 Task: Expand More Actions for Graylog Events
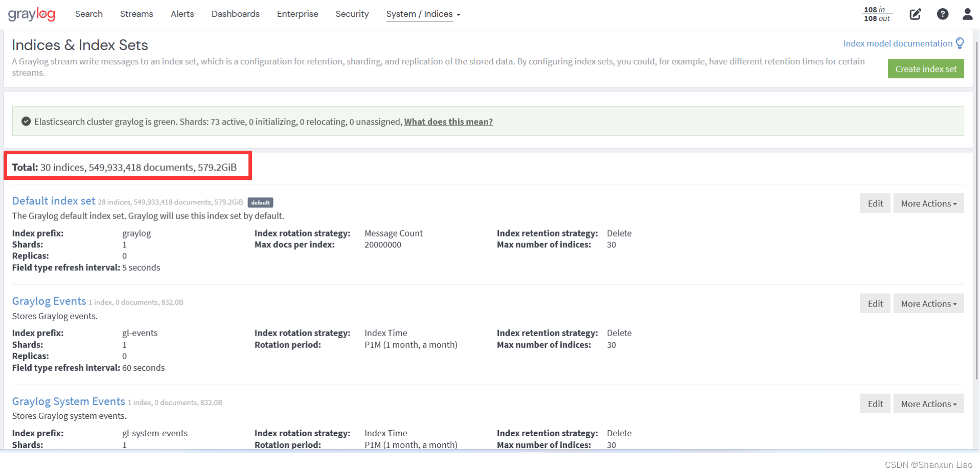tap(928, 303)
